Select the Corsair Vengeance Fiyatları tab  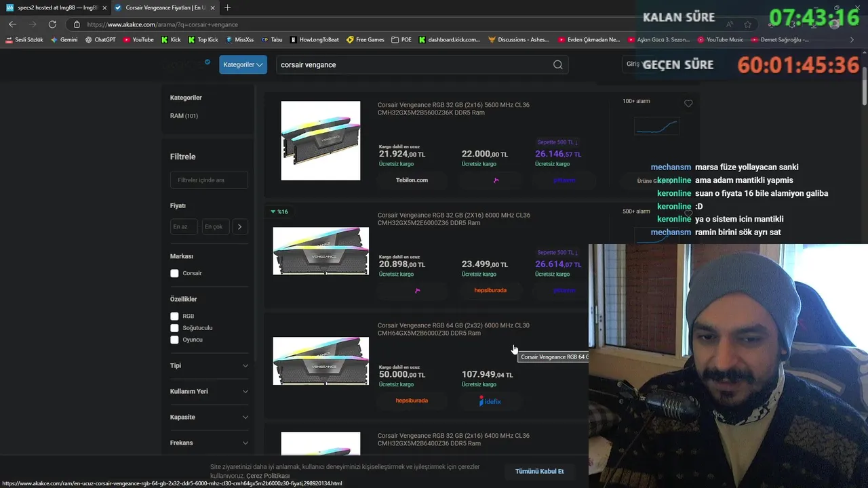(165, 7)
